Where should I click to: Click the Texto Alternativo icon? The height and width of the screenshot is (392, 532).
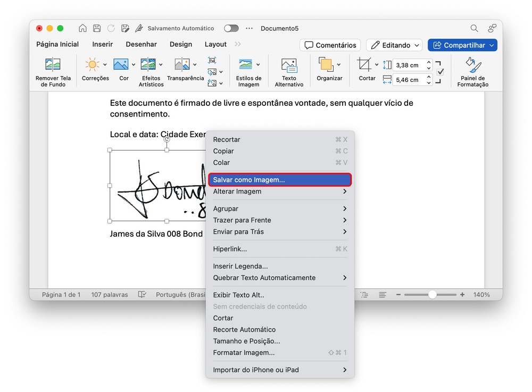pos(289,65)
